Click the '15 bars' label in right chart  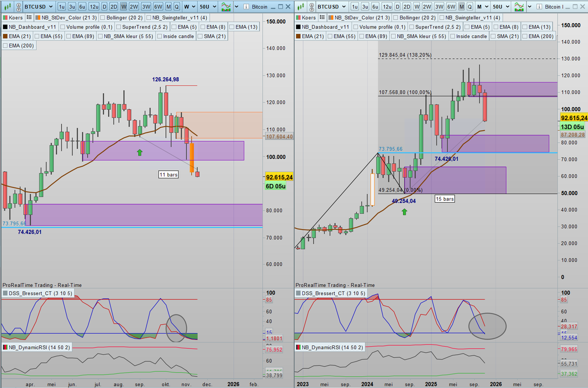point(445,199)
